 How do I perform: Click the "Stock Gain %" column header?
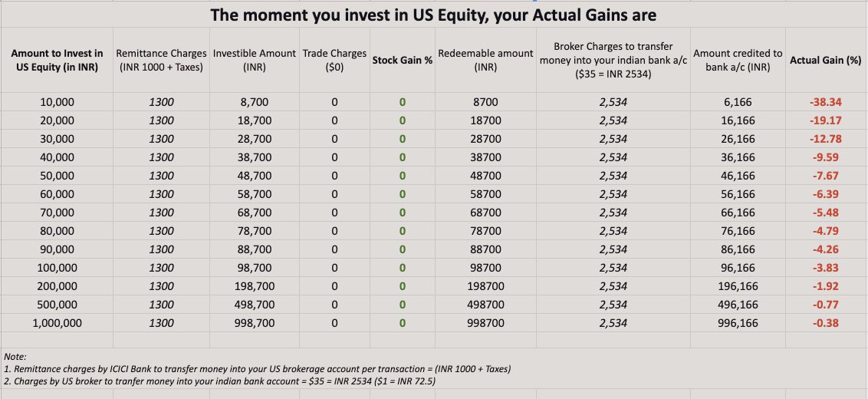403,60
